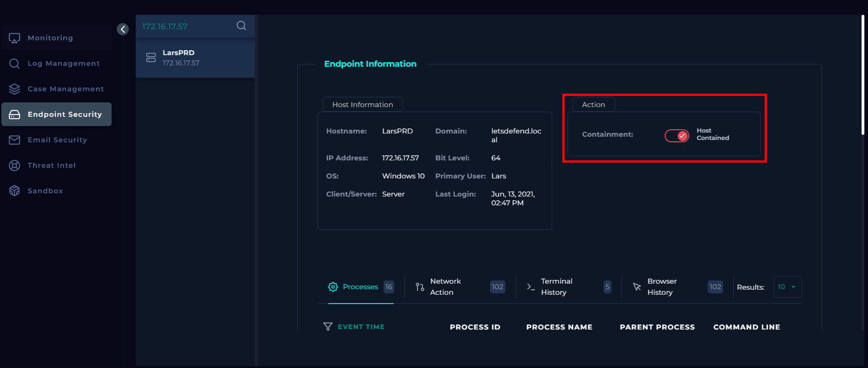Viewport: 868px width, 368px height.
Task: Click the filter funnel icon near Event Time
Action: click(327, 327)
